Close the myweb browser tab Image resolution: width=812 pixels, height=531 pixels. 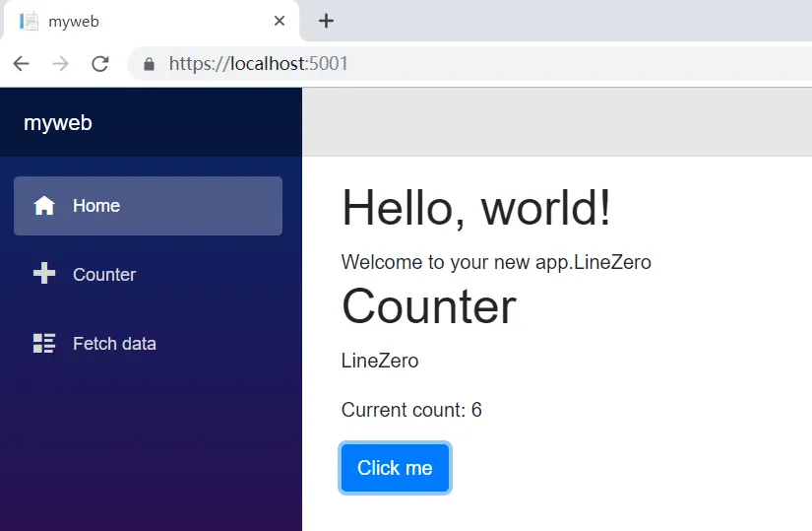tap(280, 22)
